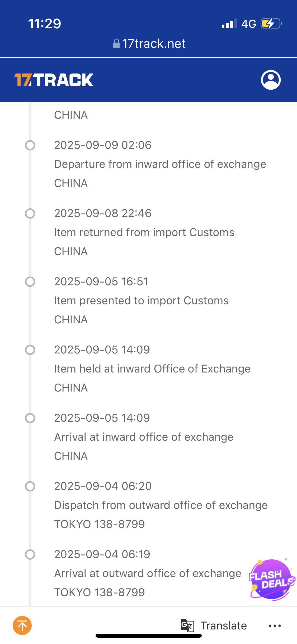This screenshot has width=297, height=644.
Task: Click the Translate button label
Action: pos(223,626)
